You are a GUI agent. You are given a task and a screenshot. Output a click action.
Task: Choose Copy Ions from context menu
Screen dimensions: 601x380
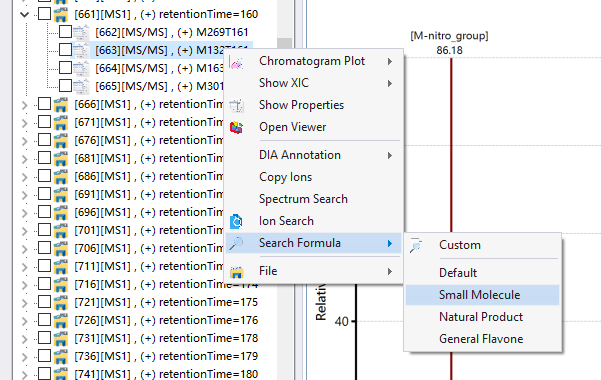click(286, 177)
